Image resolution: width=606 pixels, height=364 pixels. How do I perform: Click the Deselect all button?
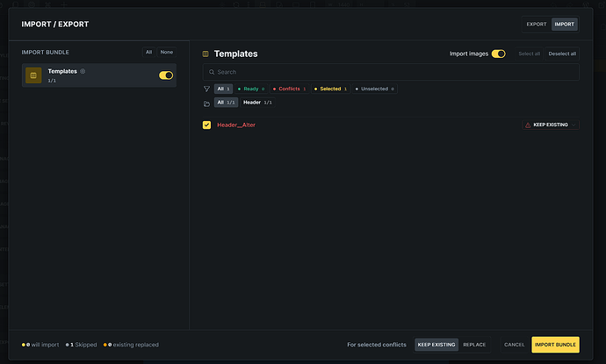click(x=562, y=54)
